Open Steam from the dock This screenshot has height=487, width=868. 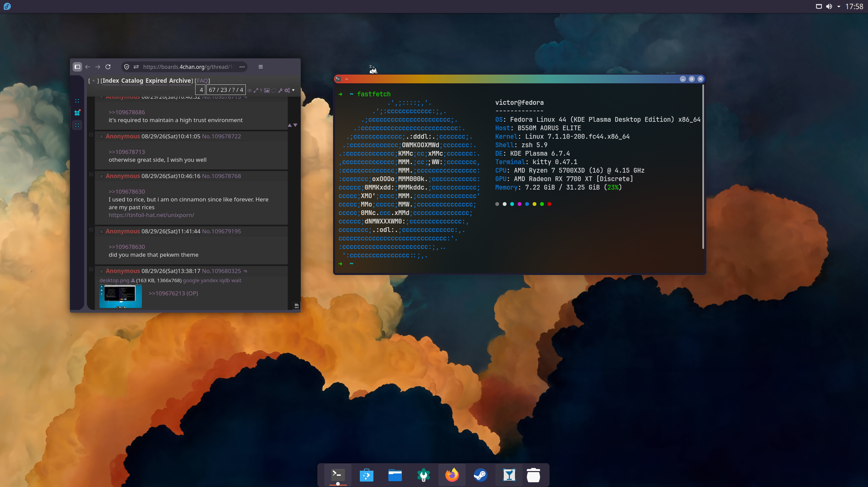point(481,475)
